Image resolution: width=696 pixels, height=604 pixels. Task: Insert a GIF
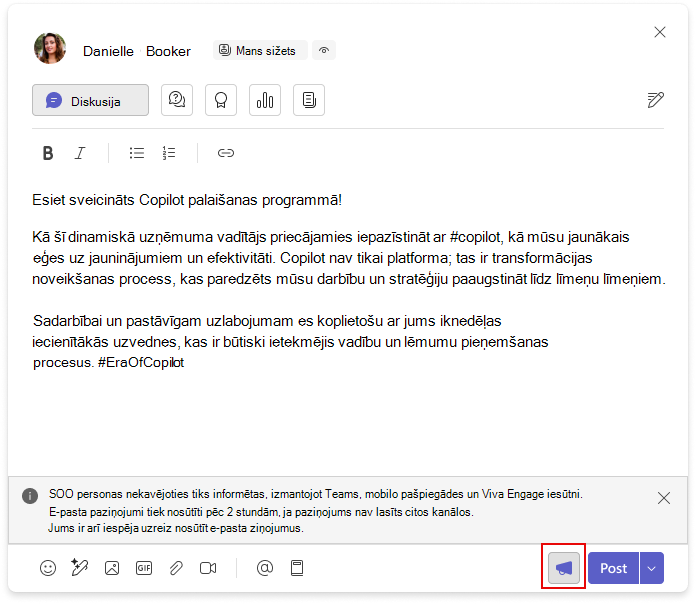144,568
